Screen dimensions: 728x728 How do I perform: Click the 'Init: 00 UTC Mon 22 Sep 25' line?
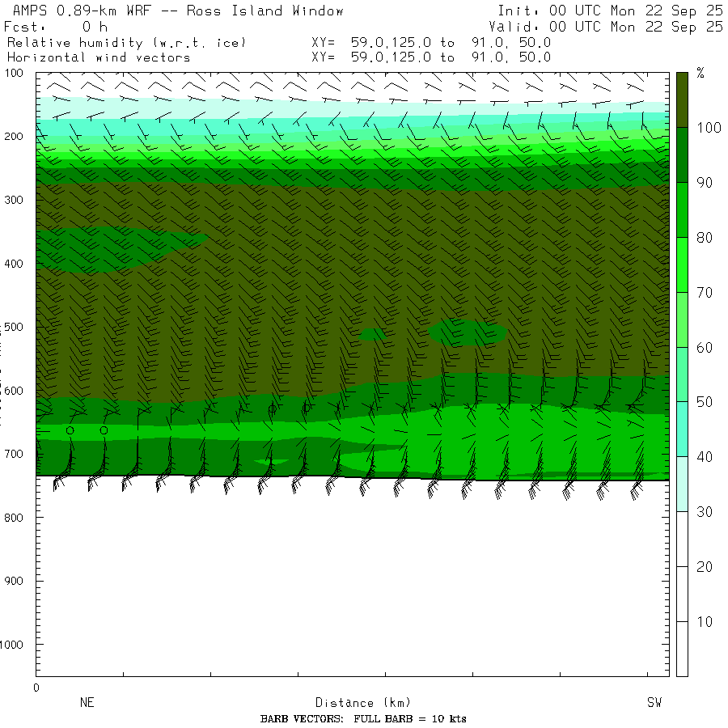(x=610, y=11)
